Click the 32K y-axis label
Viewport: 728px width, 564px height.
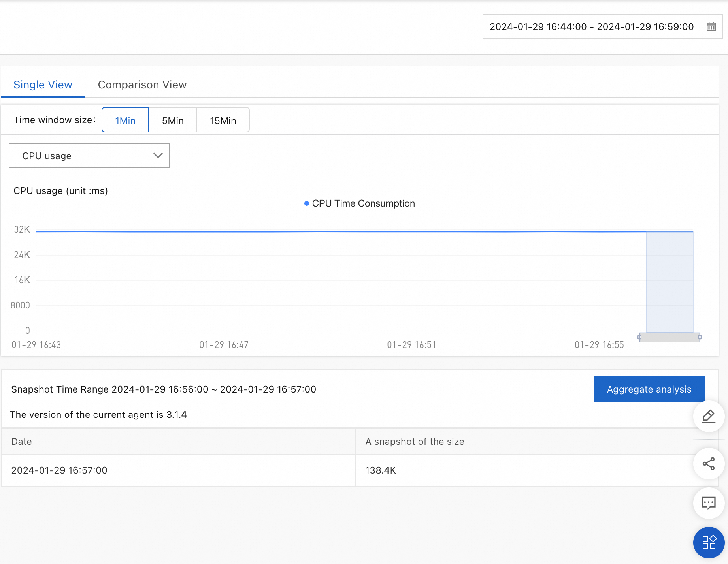pos(22,229)
